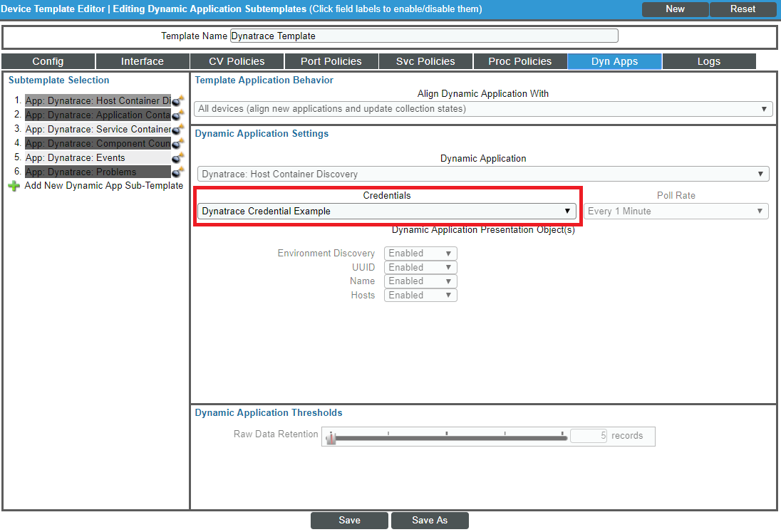This screenshot has width=781, height=532.
Task: Click the Template Name input field
Action: click(x=424, y=36)
